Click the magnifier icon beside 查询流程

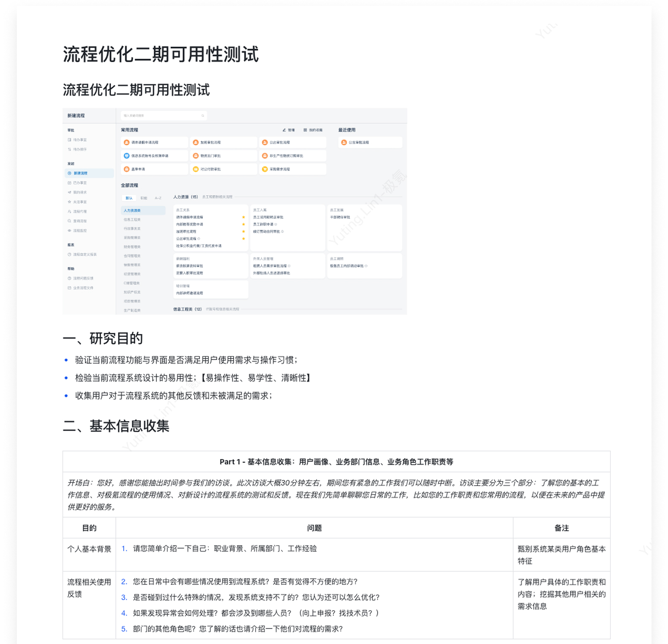[x=69, y=221]
